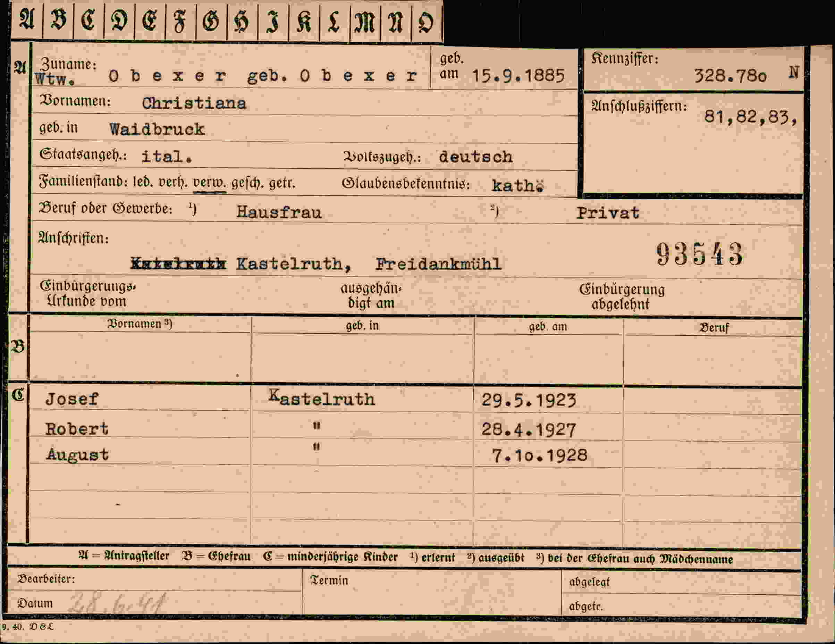
Task: Click the date '28.4.1927'
Action: [x=528, y=429]
